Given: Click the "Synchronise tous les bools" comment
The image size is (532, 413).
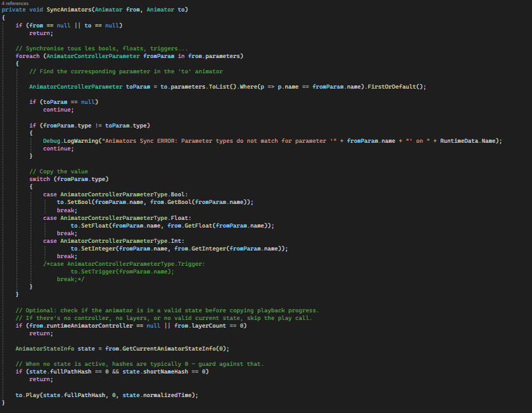Looking at the screenshot, I should coord(102,48).
